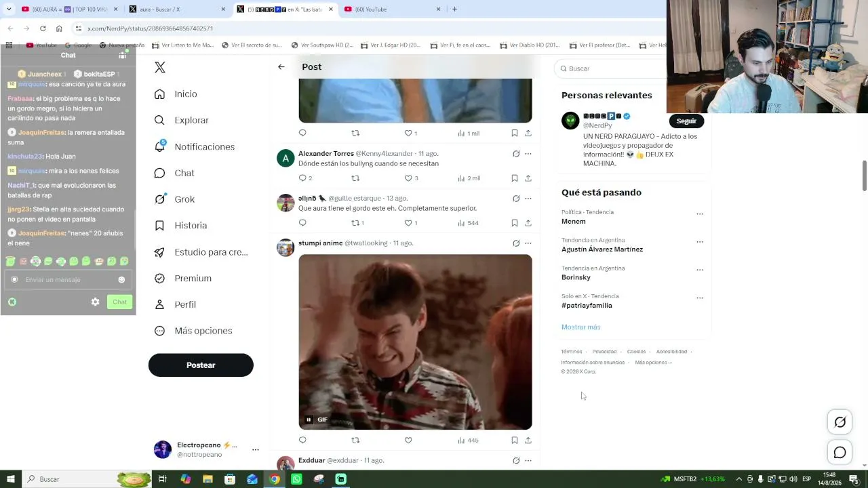
Task: Click the browser home button
Action: [59, 28]
